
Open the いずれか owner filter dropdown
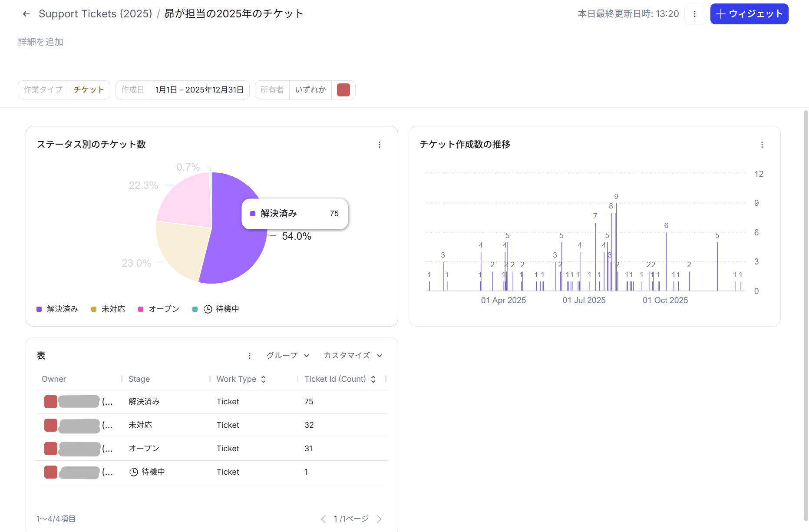point(310,89)
